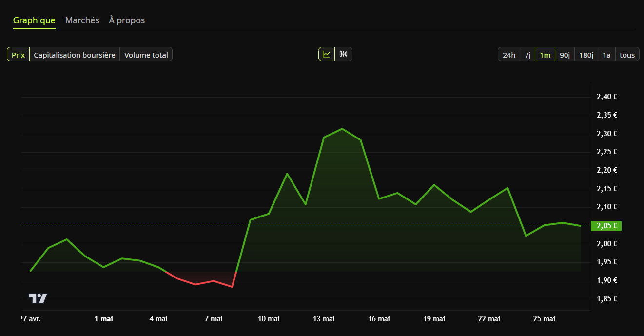Screen dimensions: 644x336
Task: Click the 1 mai date marker
Action: (x=103, y=319)
